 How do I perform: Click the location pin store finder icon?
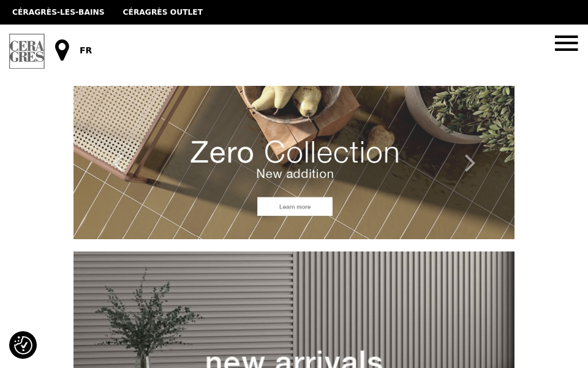click(62, 50)
